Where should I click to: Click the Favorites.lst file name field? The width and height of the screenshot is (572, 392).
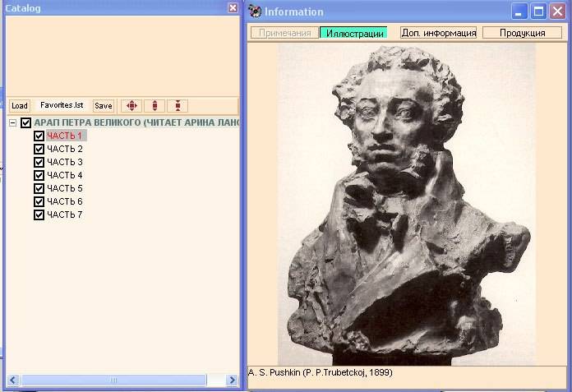click(x=62, y=105)
